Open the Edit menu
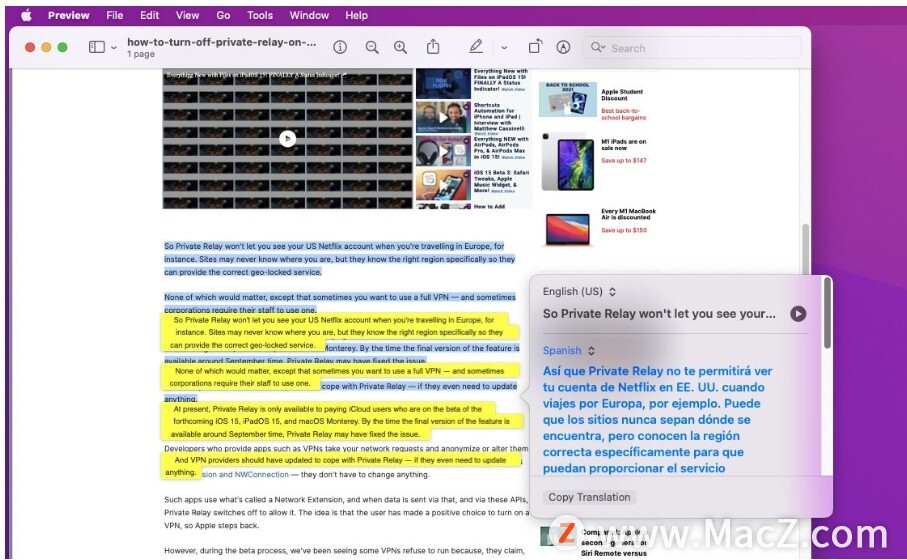The image size is (907, 560). pyautogui.click(x=149, y=16)
